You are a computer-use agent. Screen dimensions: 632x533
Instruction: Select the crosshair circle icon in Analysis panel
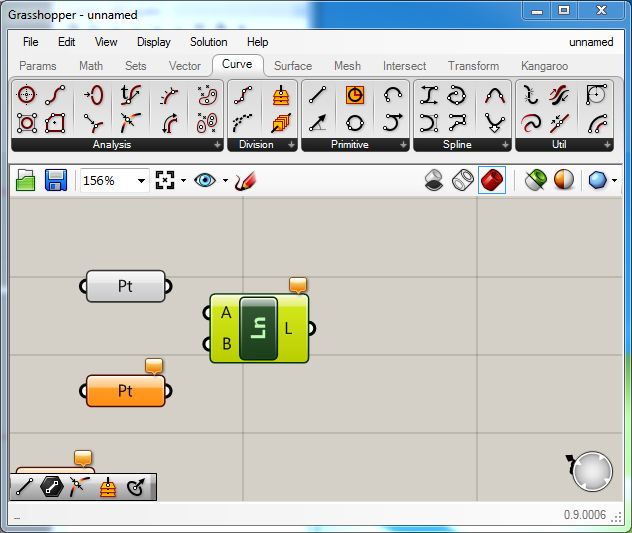(27, 95)
